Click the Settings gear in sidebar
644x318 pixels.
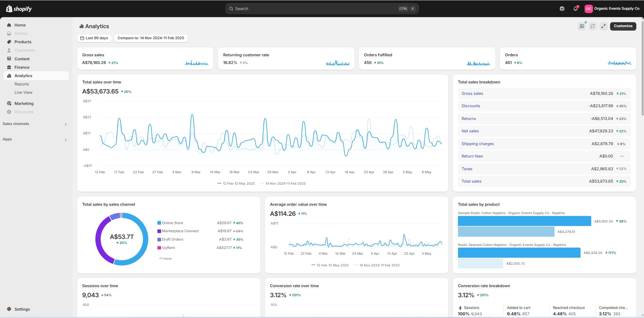tap(9, 309)
